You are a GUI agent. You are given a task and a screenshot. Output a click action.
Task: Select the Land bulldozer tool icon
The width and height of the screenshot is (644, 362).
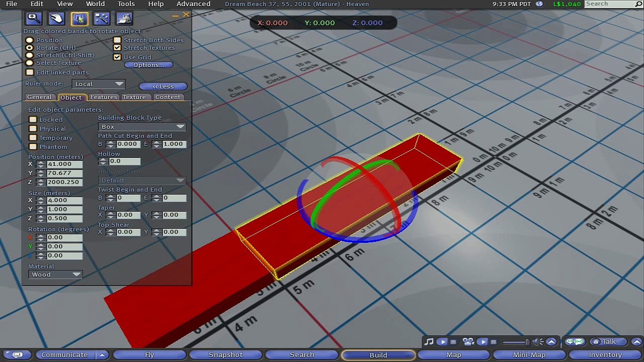click(x=124, y=19)
